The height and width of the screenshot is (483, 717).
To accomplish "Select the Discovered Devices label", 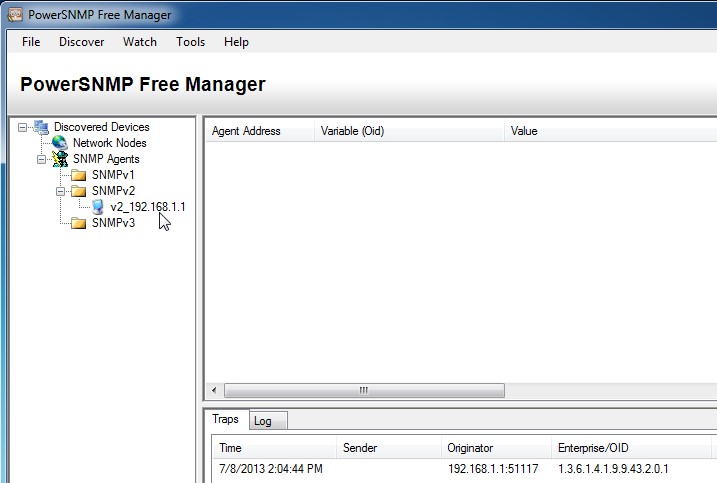I will (102, 127).
